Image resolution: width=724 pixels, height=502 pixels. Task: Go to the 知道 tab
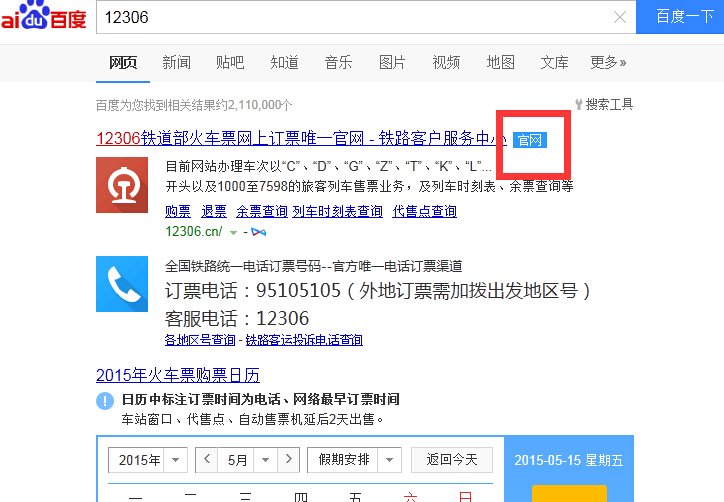[x=284, y=62]
